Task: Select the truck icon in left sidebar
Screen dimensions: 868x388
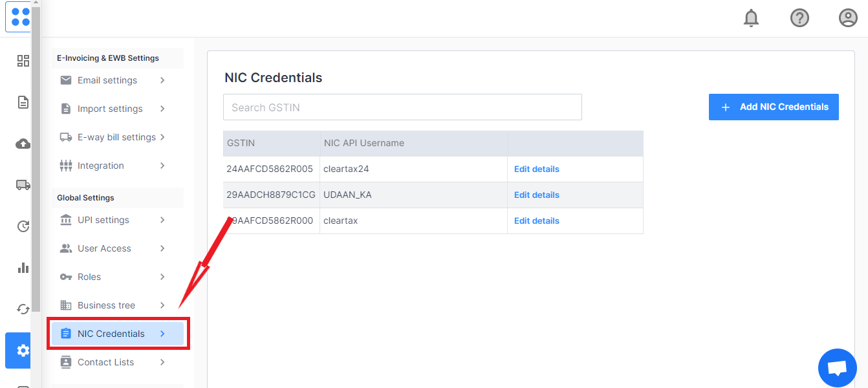Action: [23, 185]
